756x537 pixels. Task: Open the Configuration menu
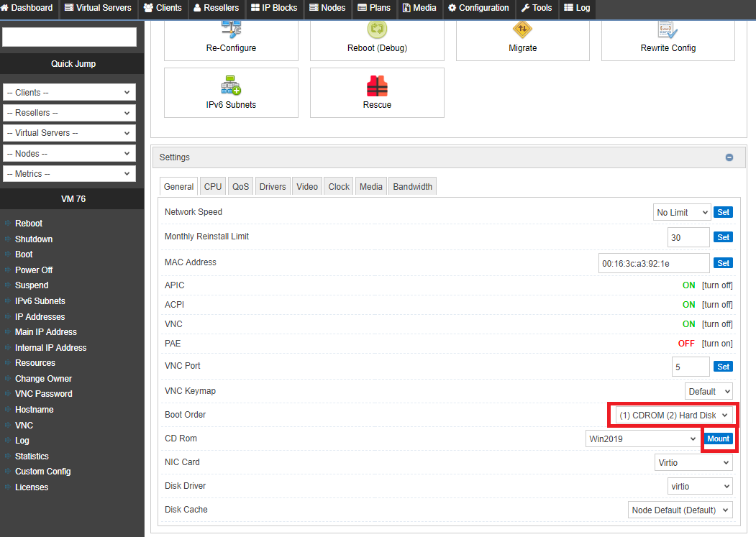coord(478,8)
